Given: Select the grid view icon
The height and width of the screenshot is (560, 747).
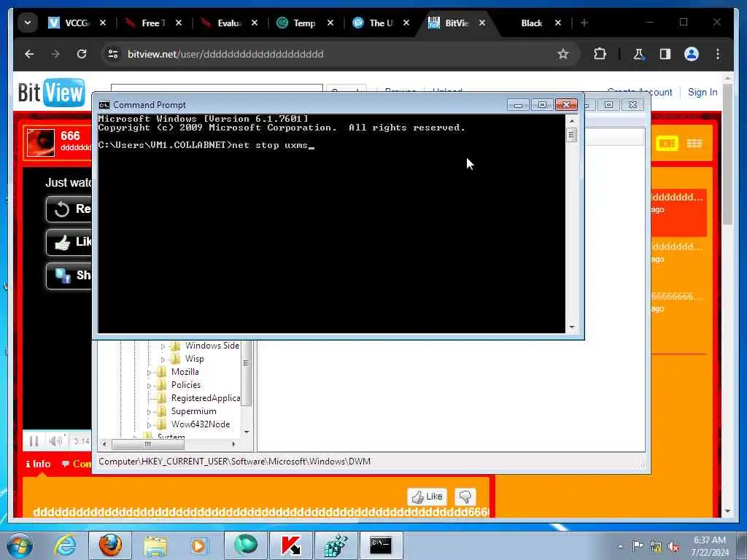Looking at the screenshot, I should click(694, 144).
